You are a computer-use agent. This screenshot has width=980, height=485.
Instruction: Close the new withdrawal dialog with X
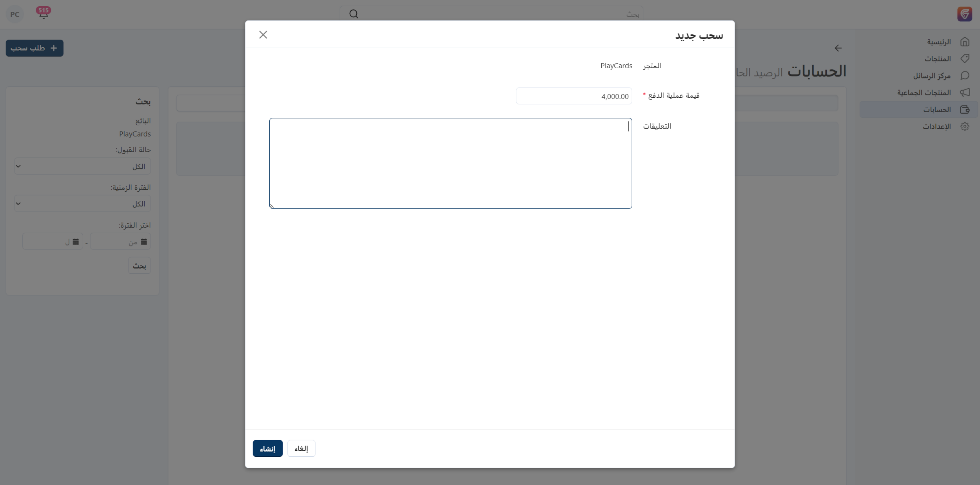[x=263, y=35]
